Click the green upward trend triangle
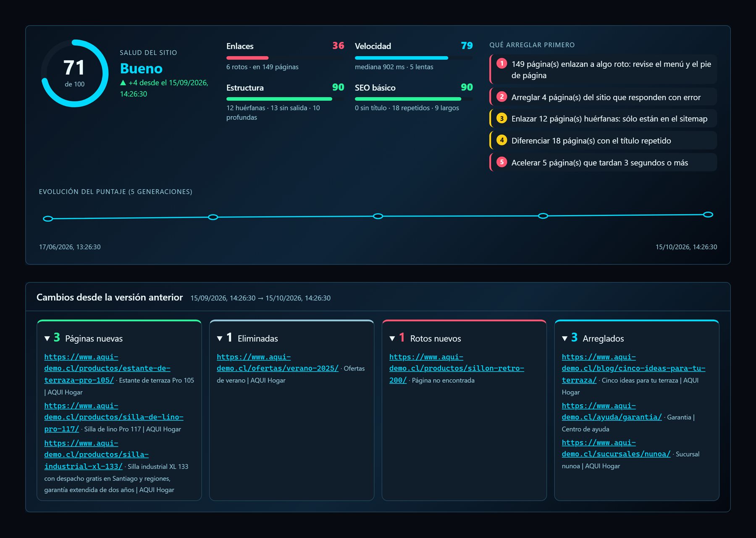 tap(123, 83)
